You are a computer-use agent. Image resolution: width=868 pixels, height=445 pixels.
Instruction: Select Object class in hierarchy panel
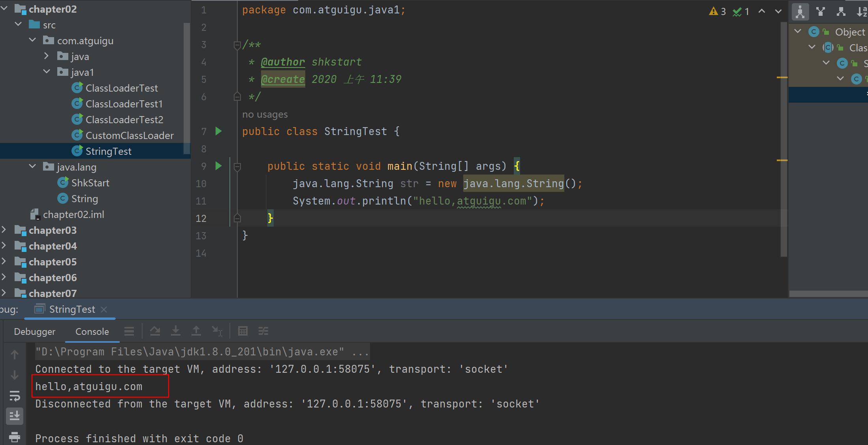pyautogui.click(x=850, y=32)
